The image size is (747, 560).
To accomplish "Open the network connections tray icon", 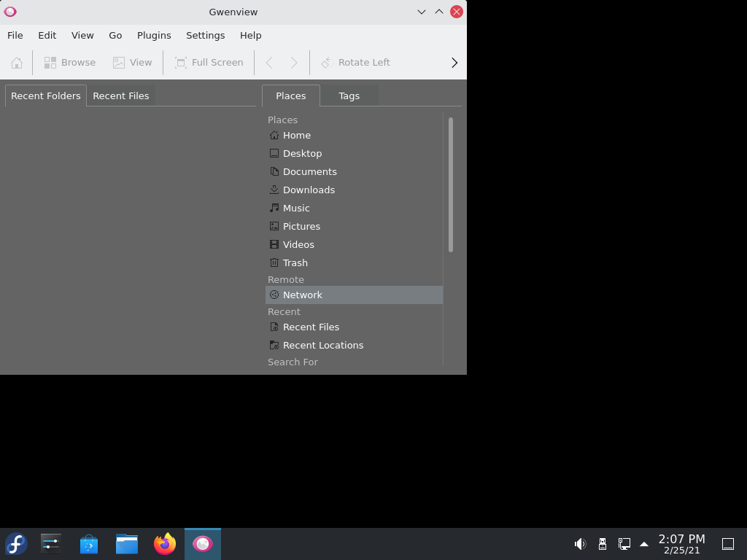I will [x=624, y=544].
